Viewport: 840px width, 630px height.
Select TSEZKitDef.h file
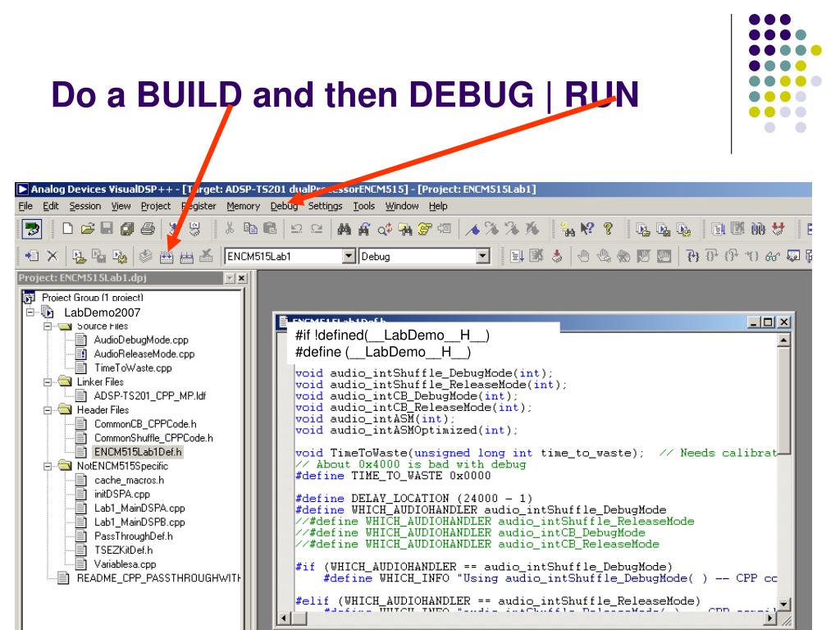click(x=124, y=550)
